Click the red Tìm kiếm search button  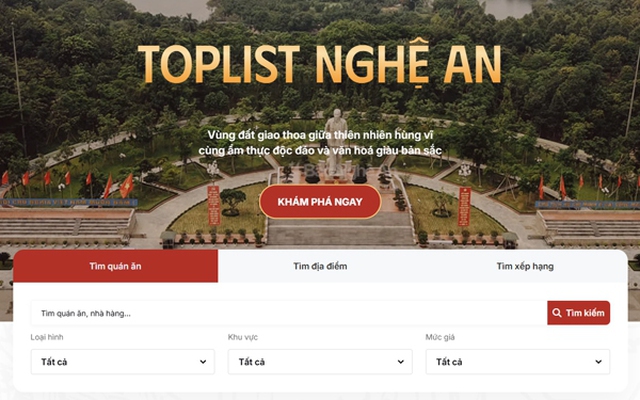click(x=578, y=313)
